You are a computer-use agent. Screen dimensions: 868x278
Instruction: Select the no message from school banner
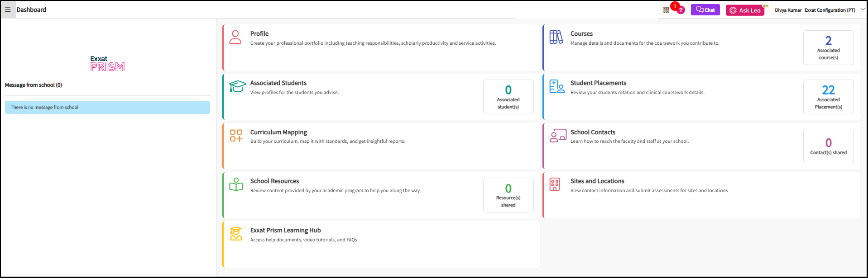(x=107, y=107)
